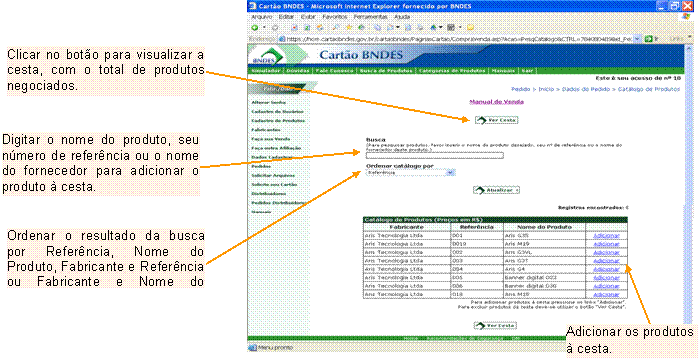
Task: Click Adicionar for reference 018
Action: [x=606, y=295]
